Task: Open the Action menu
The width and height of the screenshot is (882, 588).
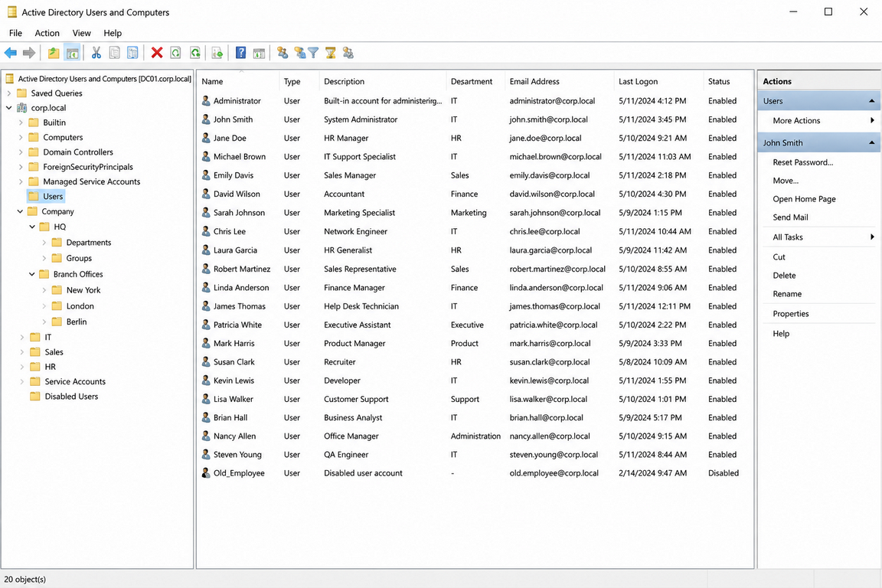Action: [x=47, y=33]
